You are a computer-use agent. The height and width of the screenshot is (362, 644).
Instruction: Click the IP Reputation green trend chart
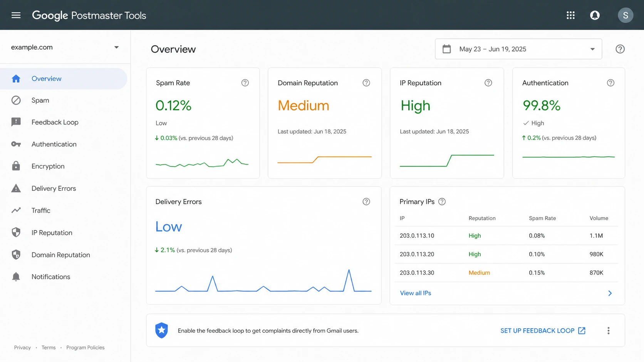447,160
